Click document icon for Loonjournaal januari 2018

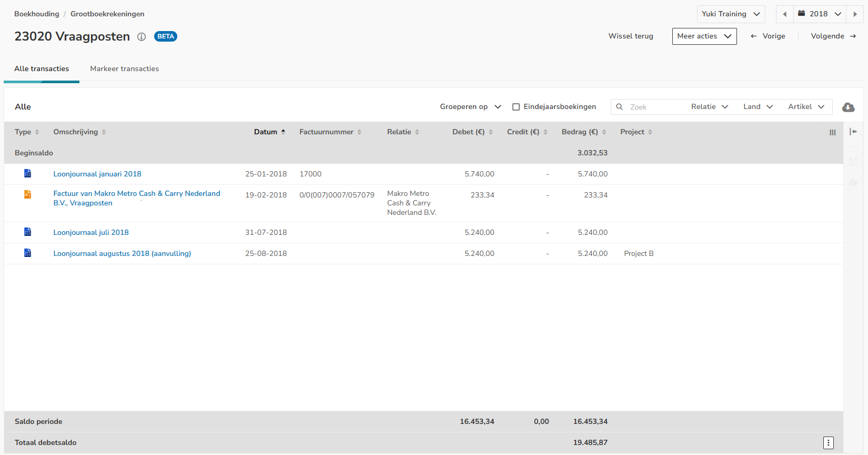point(28,173)
